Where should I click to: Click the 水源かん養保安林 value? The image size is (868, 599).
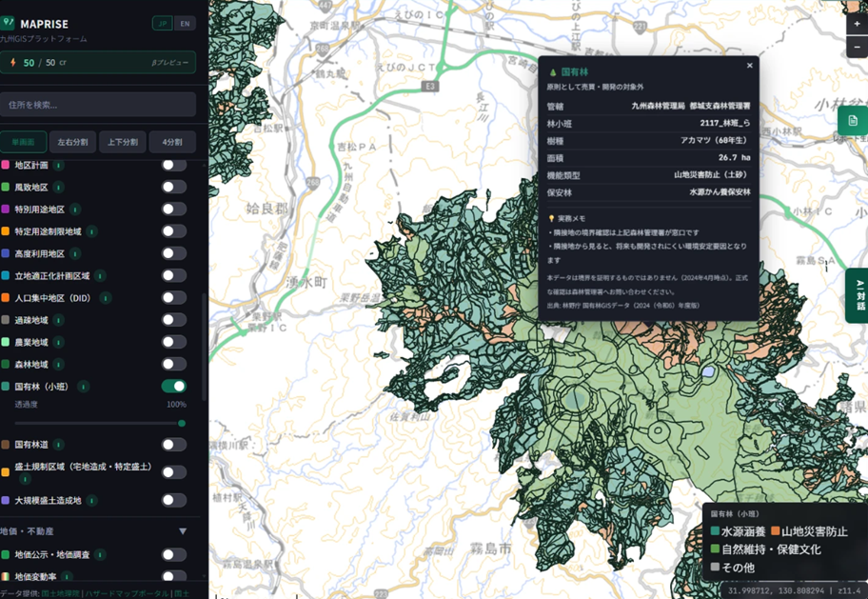tap(720, 191)
